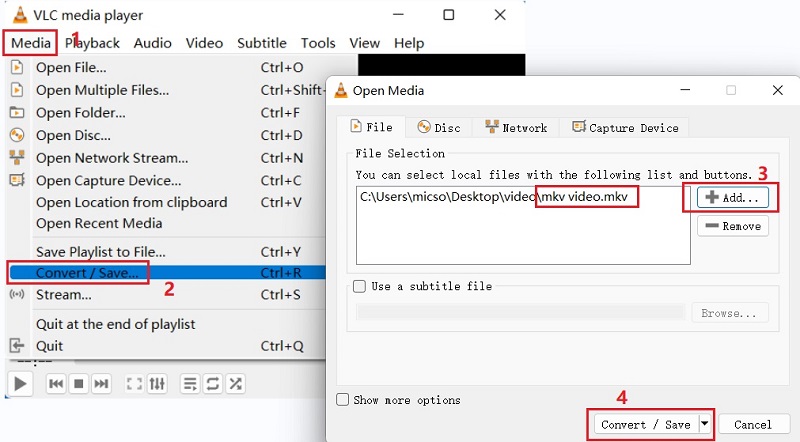The image size is (800, 442).
Task: Switch to the File tab
Action: pyautogui.click(x=371, y=127)
